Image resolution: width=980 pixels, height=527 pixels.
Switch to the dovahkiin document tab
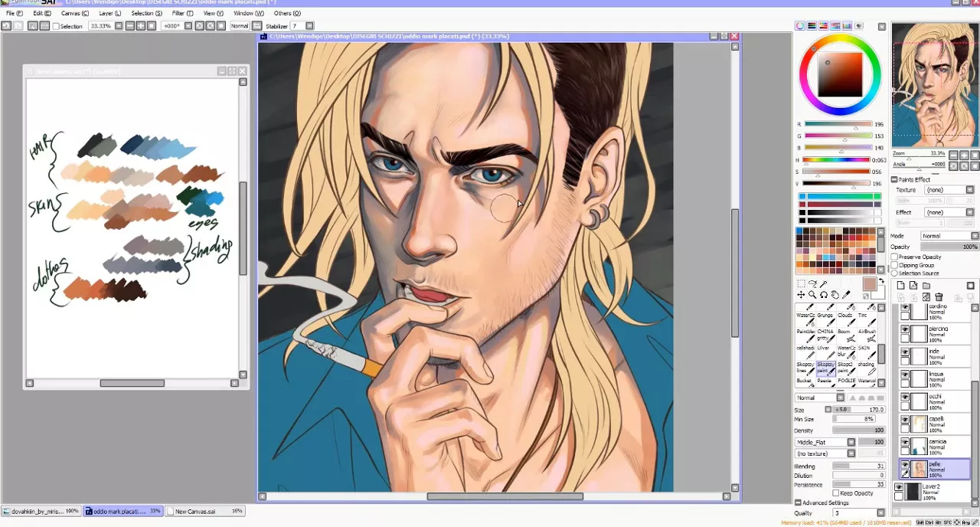pyautogui.click(x=41, y=511)
